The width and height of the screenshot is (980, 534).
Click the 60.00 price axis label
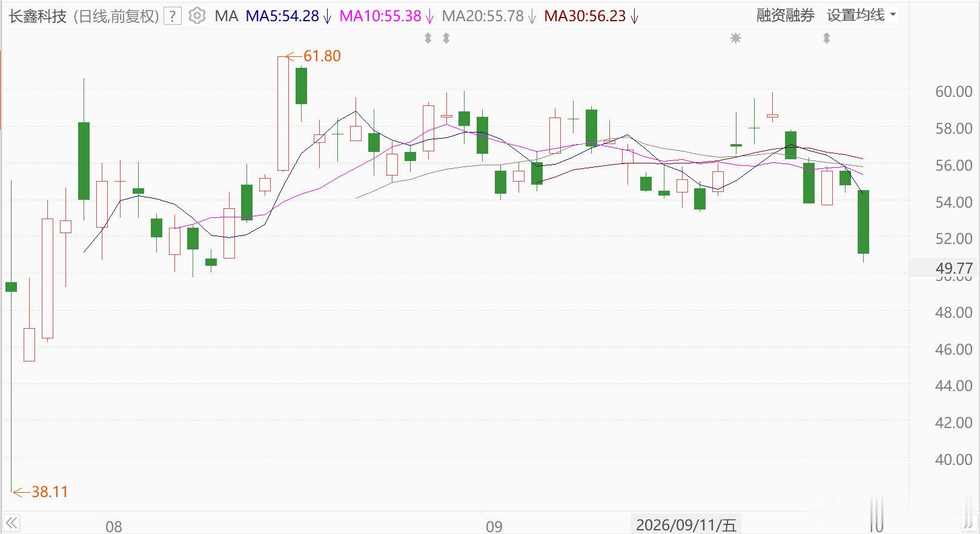pos(954,91)
